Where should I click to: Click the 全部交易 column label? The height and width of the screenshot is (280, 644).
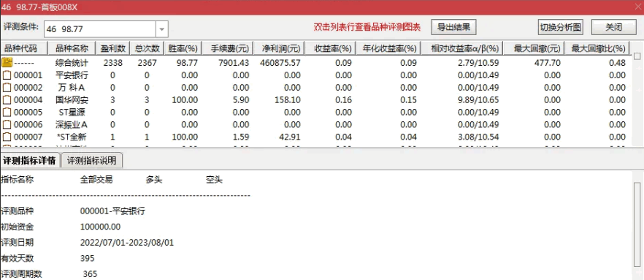pyautogui.click(x=96, y=180)
